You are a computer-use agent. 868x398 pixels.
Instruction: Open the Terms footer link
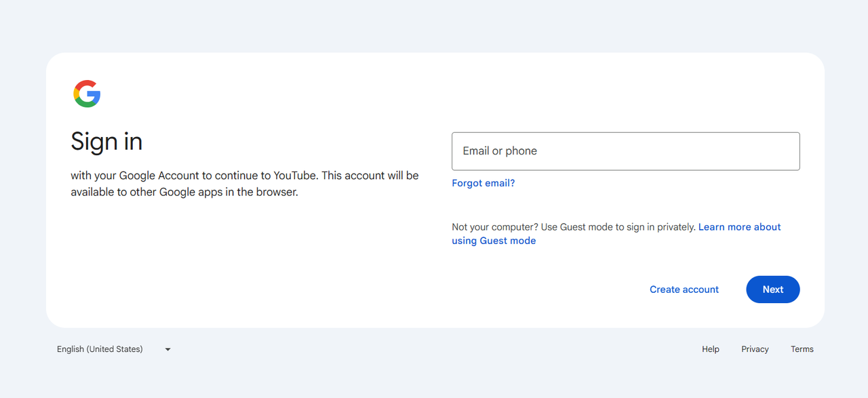(x=802, y=349)
